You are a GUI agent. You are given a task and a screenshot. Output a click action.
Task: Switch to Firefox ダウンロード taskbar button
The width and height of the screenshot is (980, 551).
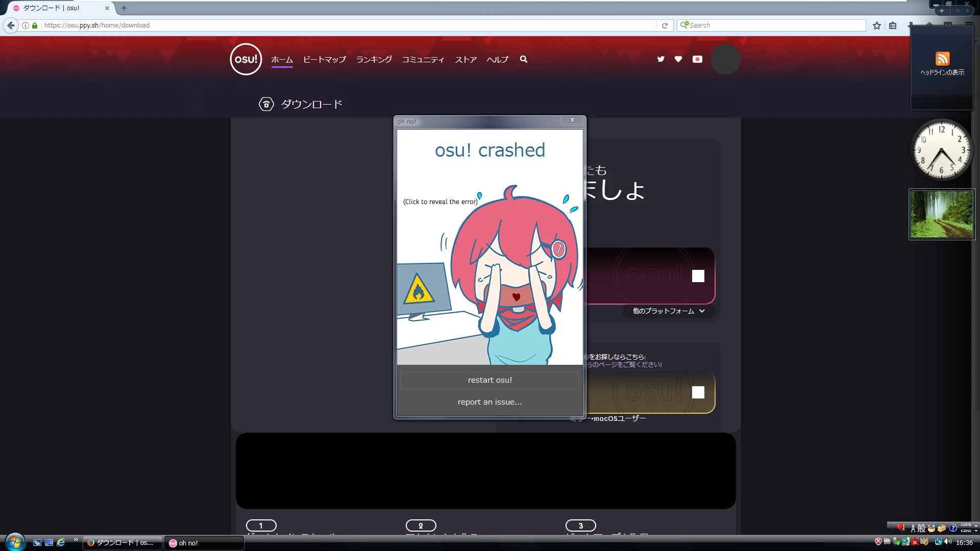click(122, 543)
